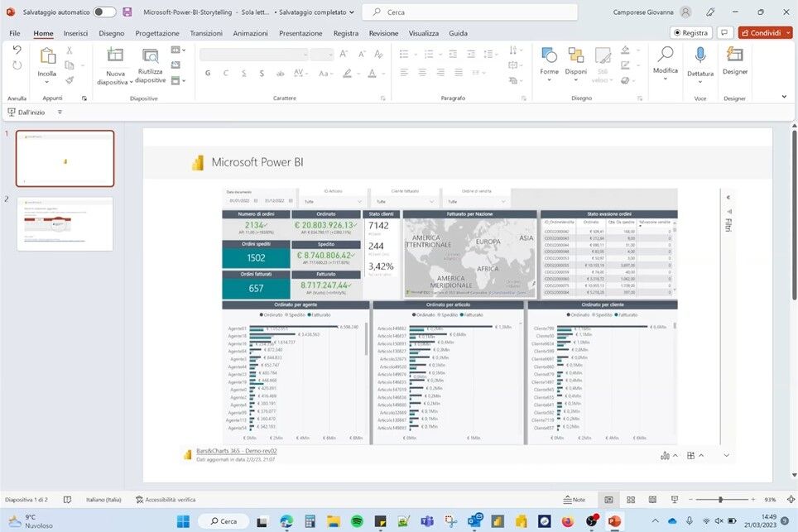Switch to the Animazioni tab
The width and height of the screenshot is (798, 532).
pyautogui.click(x=250, y=33)
